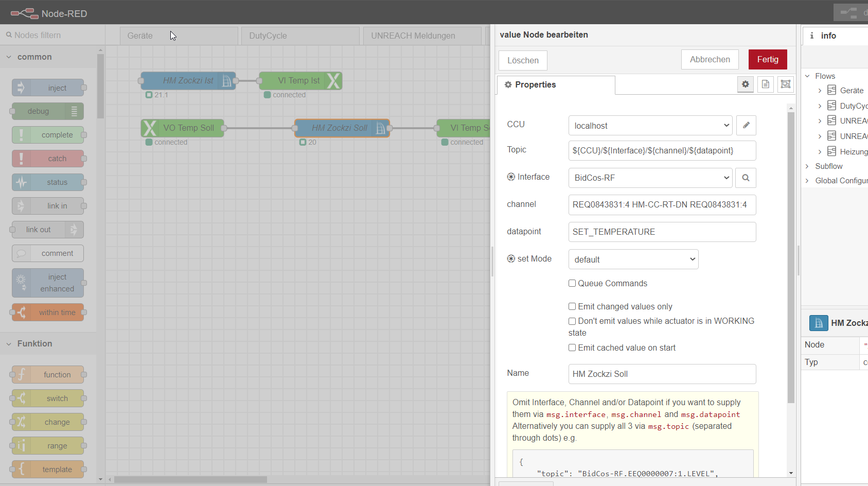This screenshot has width=868, height=486.
Task: Select the VO Temp Soll node
Action: tap(183, 128)
